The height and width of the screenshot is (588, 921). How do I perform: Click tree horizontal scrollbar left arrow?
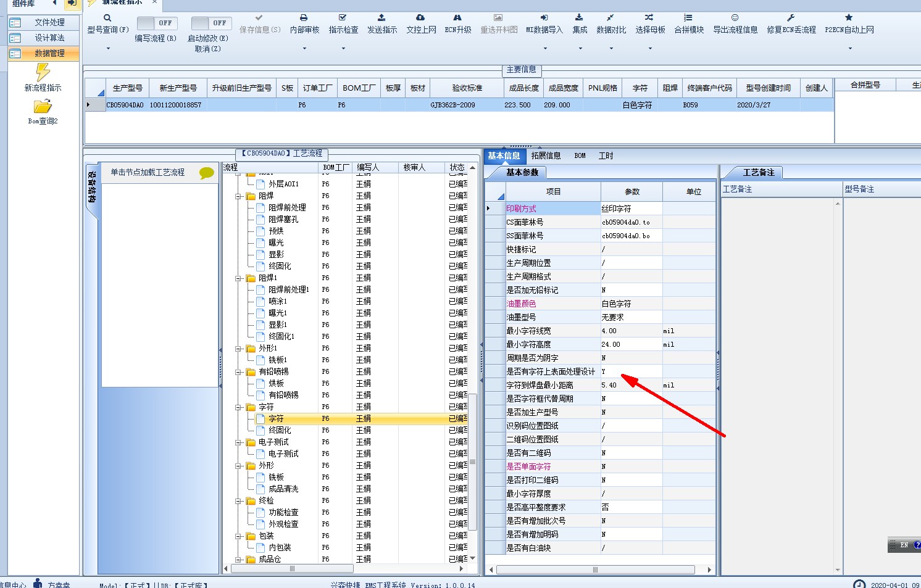(226, 569)
